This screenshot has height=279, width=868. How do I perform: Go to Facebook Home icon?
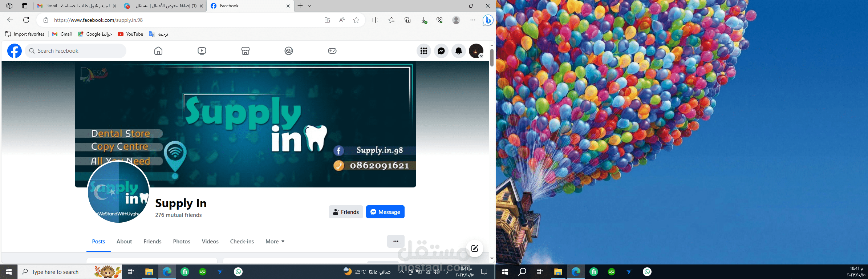click(158, 51)
